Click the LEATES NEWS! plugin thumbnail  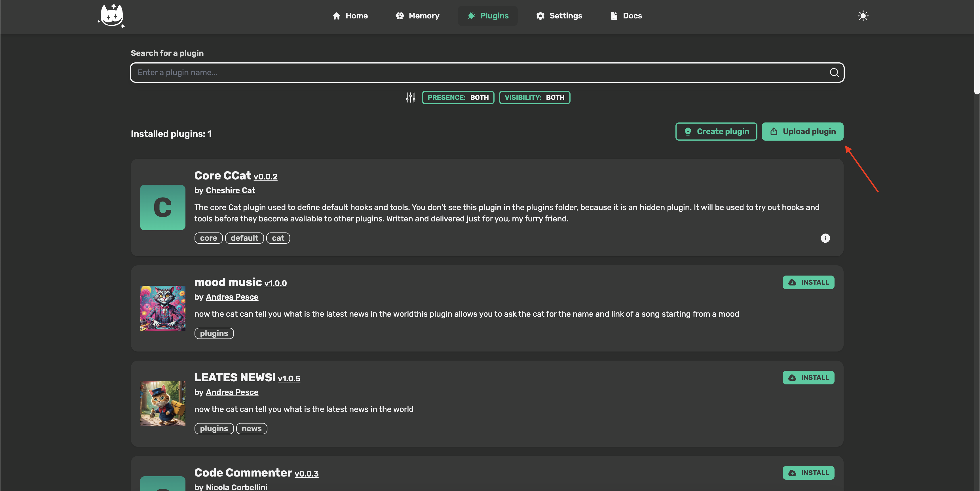click(x=162, y=403)
